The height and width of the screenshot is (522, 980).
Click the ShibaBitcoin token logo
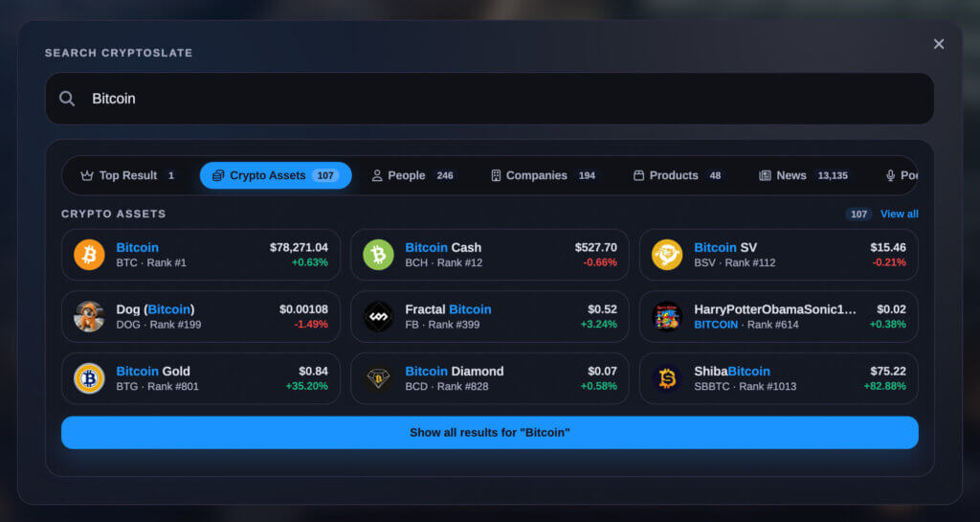667,378
